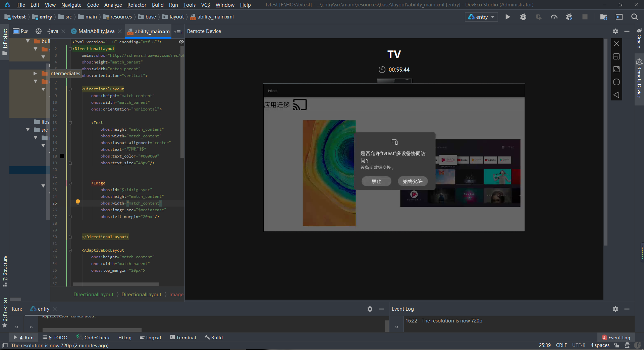Open Event Log settings gear
This screenshot has height=350, width=644.
[x=615, y=309]
